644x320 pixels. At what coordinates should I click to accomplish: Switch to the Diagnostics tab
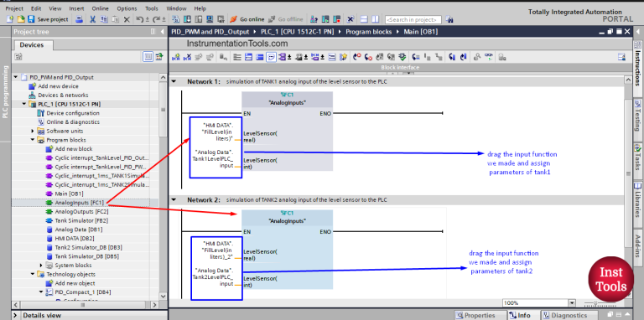(x=564, y=315)
